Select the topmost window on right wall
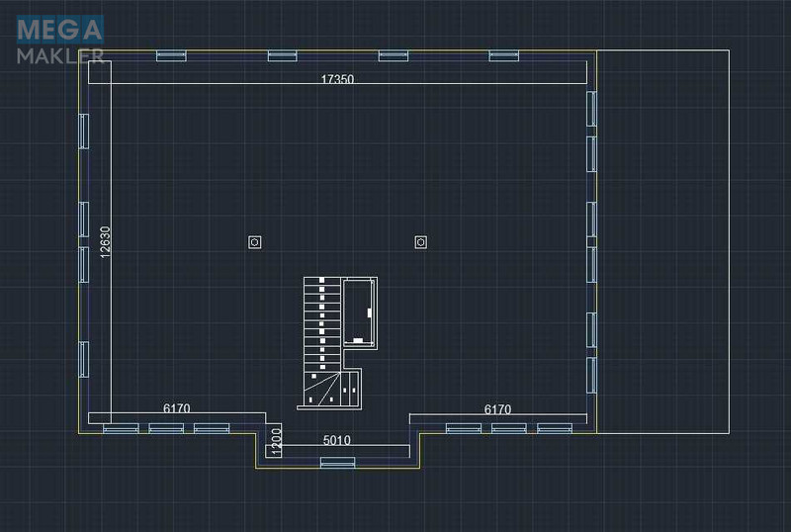791x532 pixels. tap(591, 109)
